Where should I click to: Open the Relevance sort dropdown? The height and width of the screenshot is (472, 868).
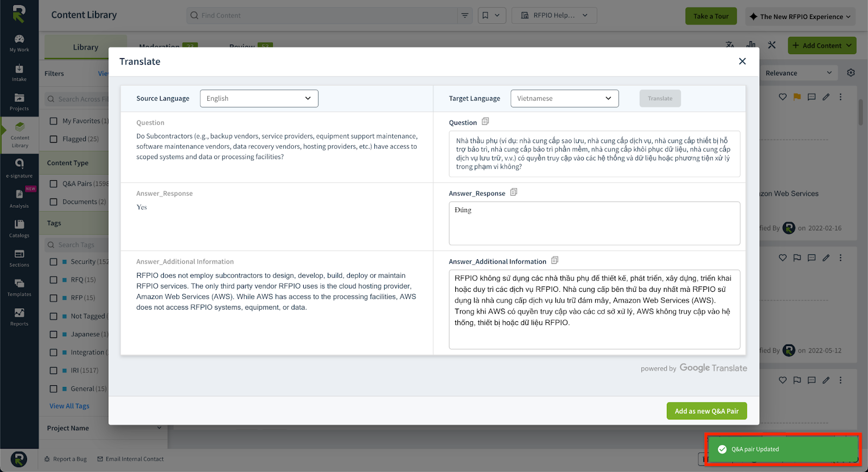coord(799,73)
